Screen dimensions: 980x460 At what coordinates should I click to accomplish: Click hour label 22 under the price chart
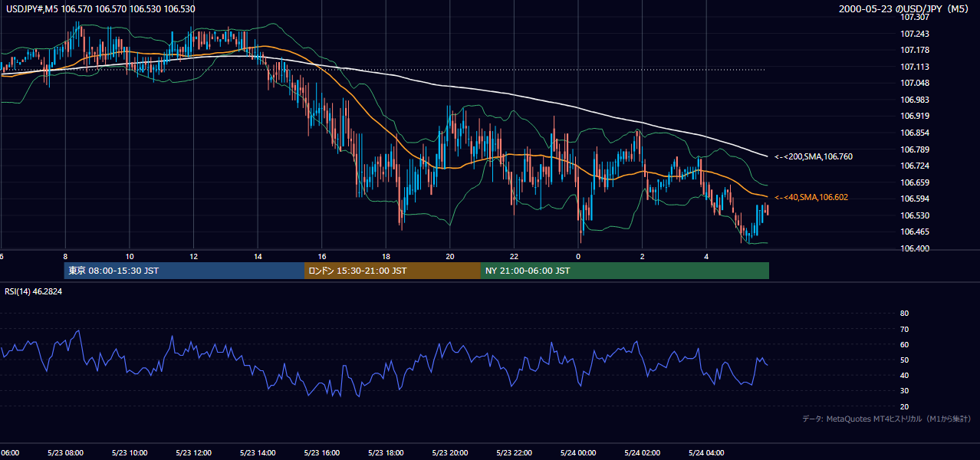click(515, 257)
